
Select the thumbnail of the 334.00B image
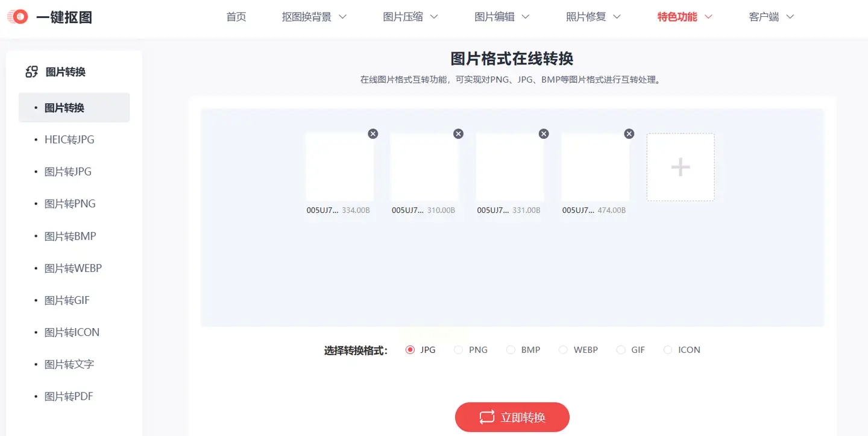(339, 167)
